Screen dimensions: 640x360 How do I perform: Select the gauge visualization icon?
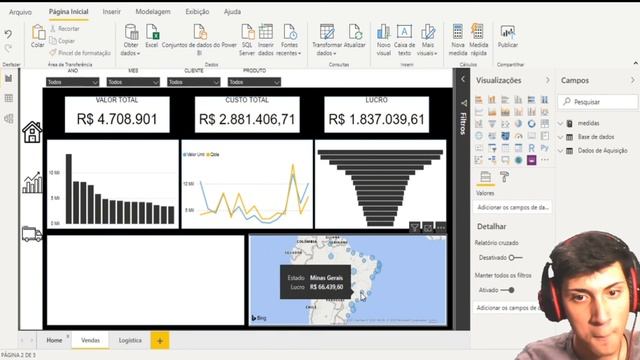tap(518, 136)
